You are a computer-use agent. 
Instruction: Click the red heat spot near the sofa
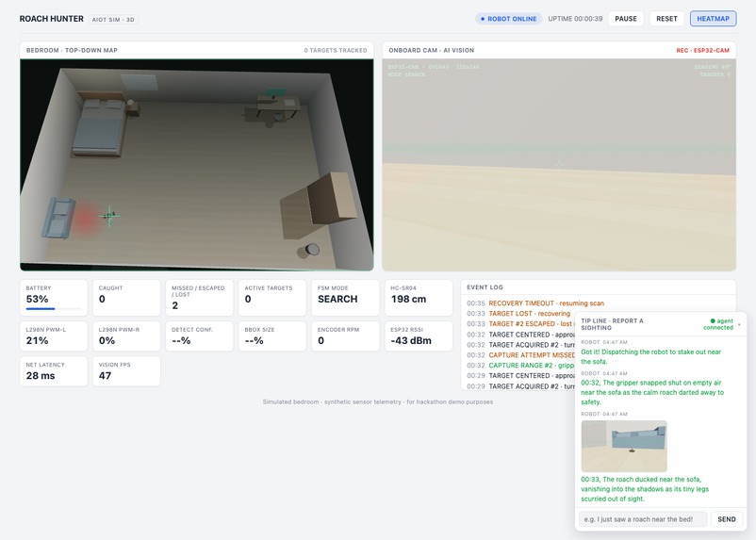(86, 220)
